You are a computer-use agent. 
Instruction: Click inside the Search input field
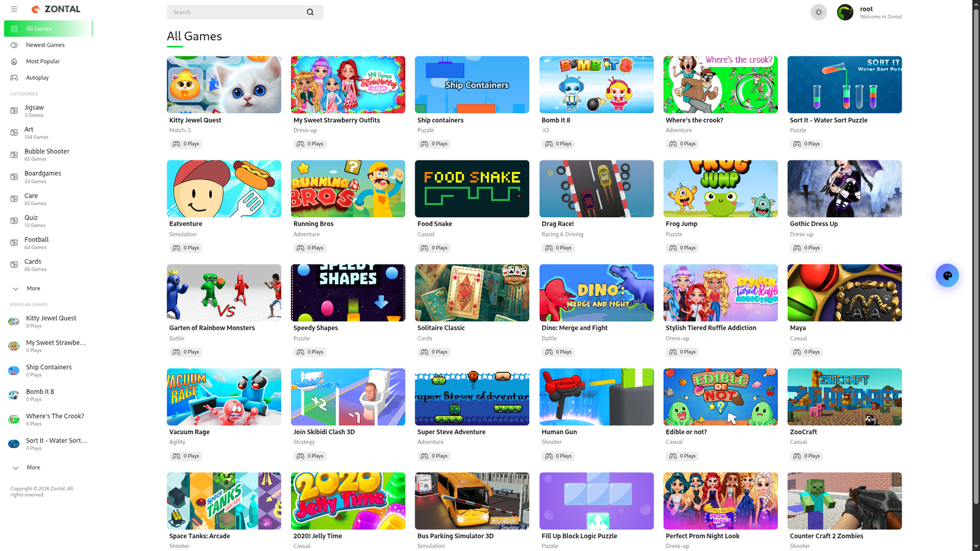pyautogui.click(x=236, y=12)
